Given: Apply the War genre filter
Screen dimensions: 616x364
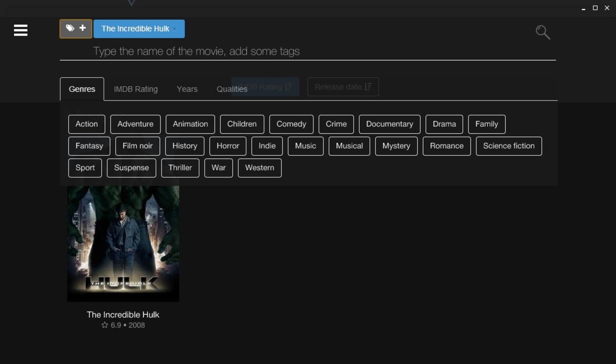Looking at the screenshot, I should [x=218, y=168].
